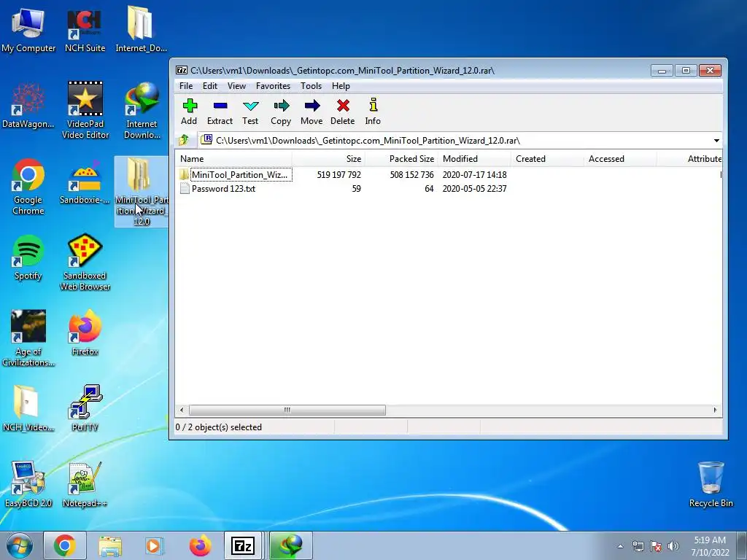Open Firefox from the taskbar

(x=200, y=545)
